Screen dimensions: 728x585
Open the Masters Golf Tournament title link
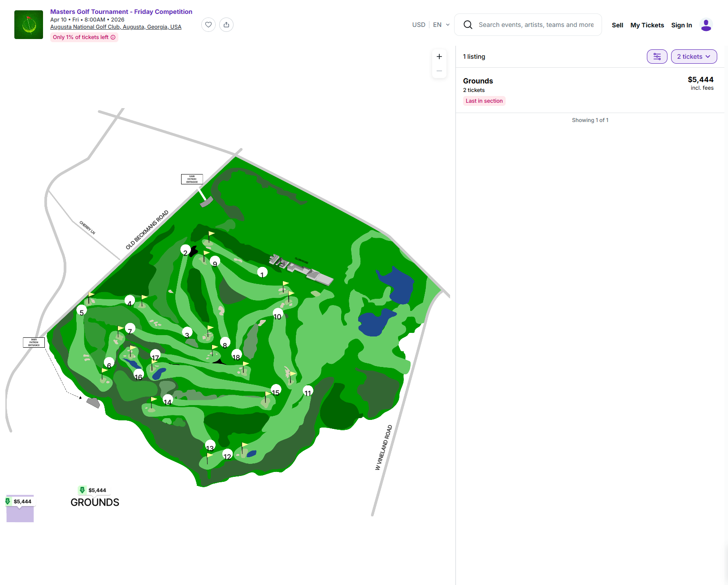(x=121, y=12)
